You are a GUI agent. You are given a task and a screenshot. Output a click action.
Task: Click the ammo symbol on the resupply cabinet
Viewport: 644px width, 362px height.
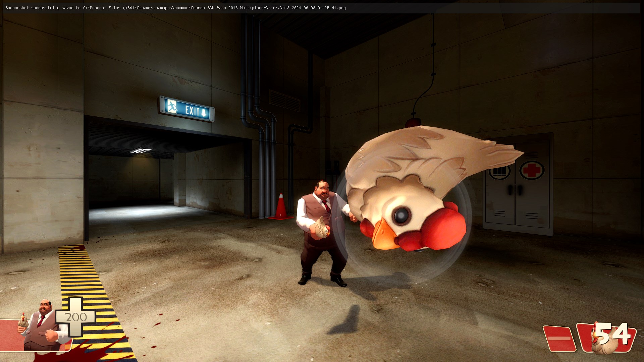coord(499,172)
